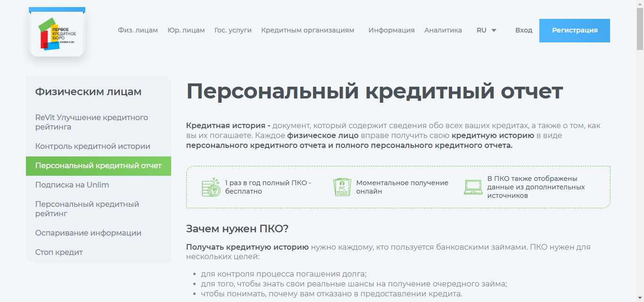Click the Физическим лицам sidebar heading
The height and width of the screenshot is (302, 644).
(x=88, y=92)
